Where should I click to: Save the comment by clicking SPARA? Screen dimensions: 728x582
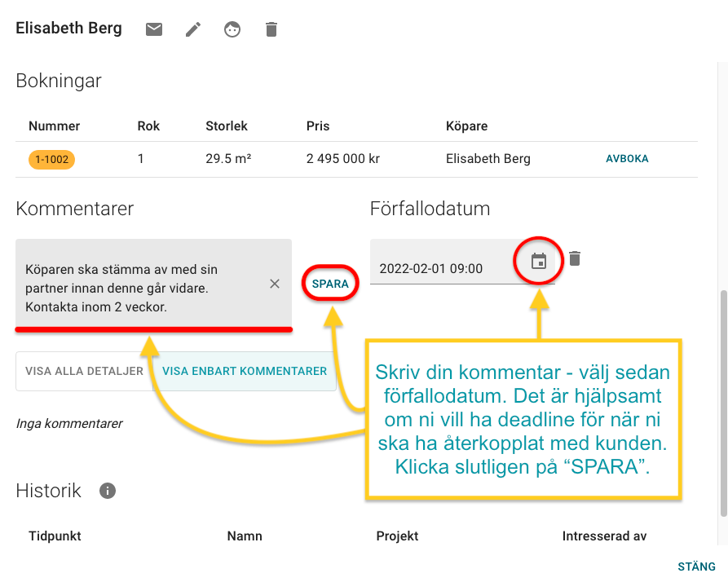(x=329, y=283)
